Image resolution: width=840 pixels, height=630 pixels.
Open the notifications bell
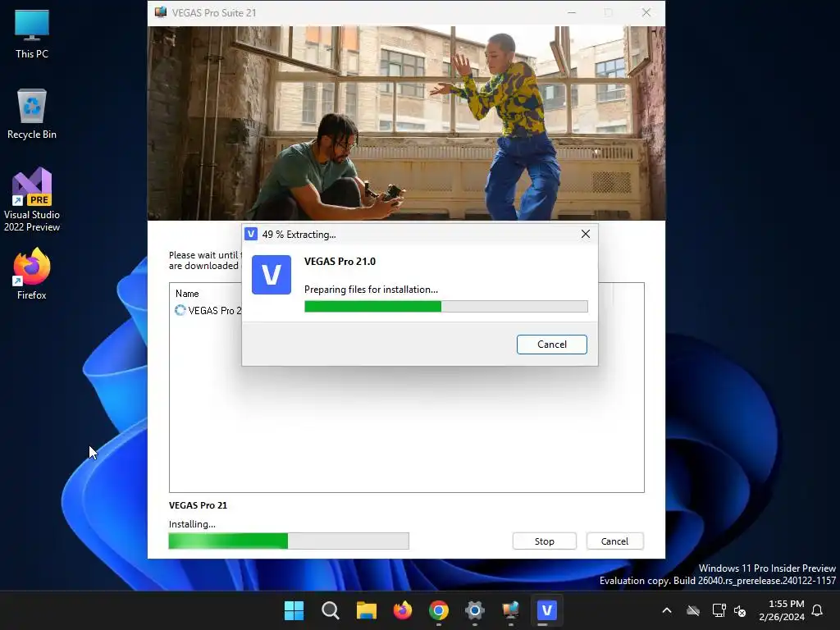pyautogui.click(x=817, y=610)
